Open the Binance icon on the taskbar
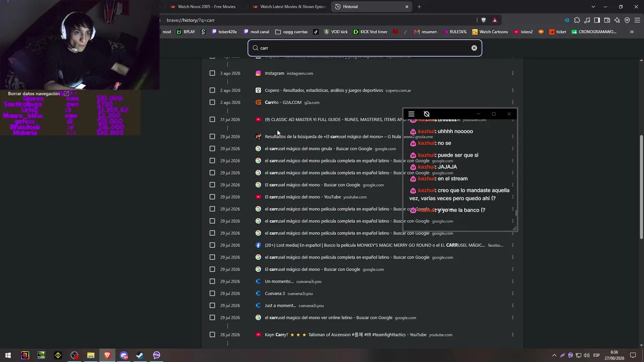Viewport: 644px width, 362px height. pos(58,355)
